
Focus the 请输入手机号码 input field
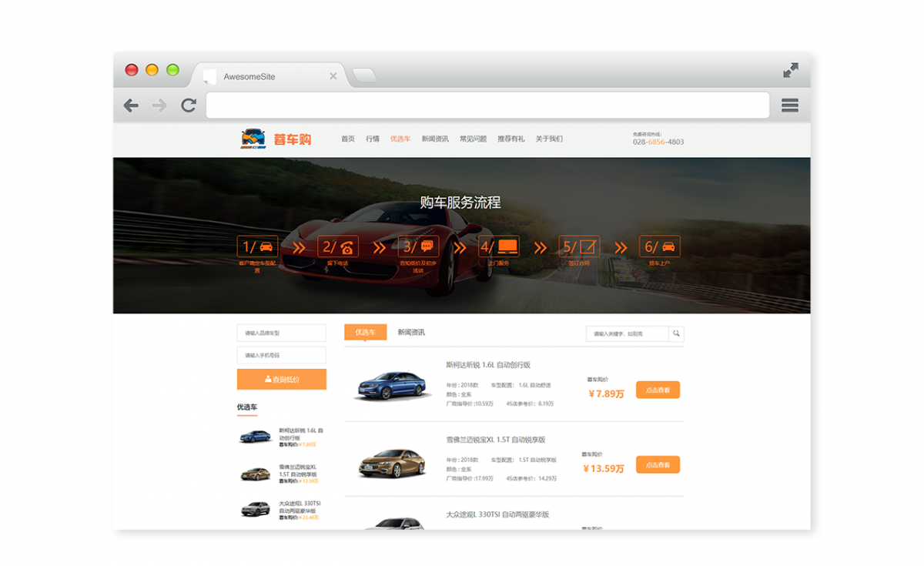281,355
